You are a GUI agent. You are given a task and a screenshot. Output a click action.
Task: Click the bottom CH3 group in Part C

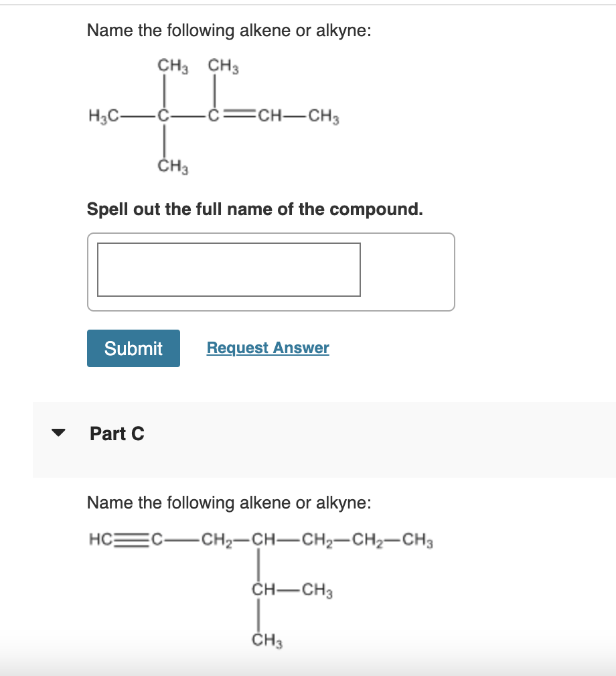pyautogui.click(x=266, y=638)
